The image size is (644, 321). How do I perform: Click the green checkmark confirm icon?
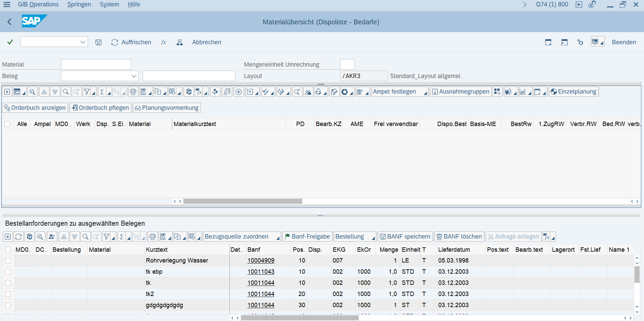[x=10, y=42]
